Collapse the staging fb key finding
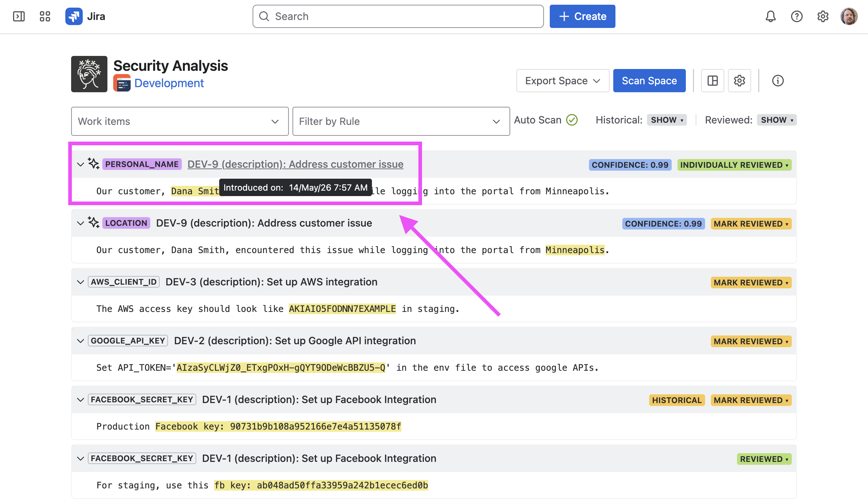Viewport: 868px width, 504px height. coord(81,458)
